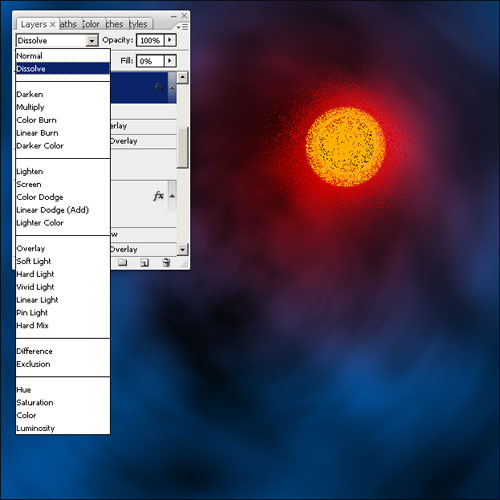This screenshot has width=500, height=500.
Task: Choose Saturation blend mode
Action: click(x=63, y=402)
